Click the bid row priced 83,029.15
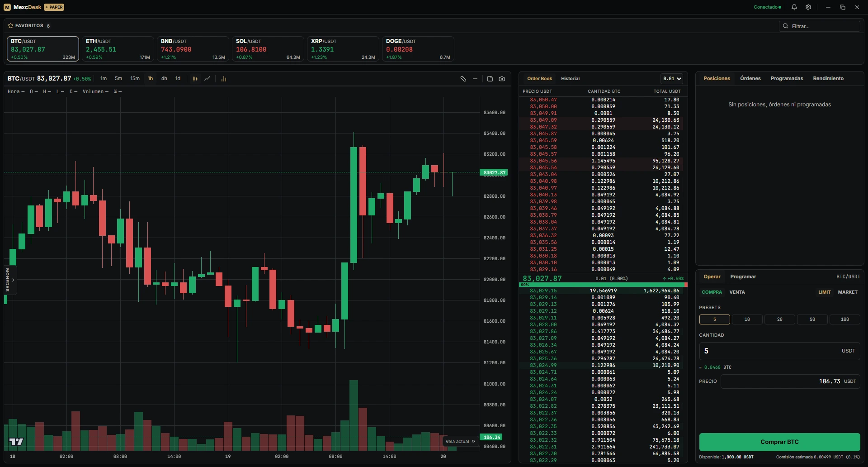This screenshot has height=467, width=868. tap(603, 291)
